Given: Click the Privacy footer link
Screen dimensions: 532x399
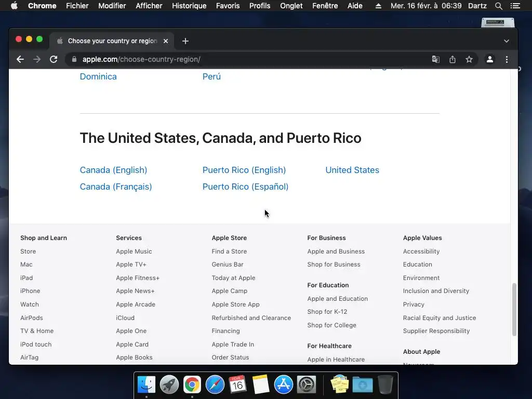Looking at the screenshot, I should (414, 304).
